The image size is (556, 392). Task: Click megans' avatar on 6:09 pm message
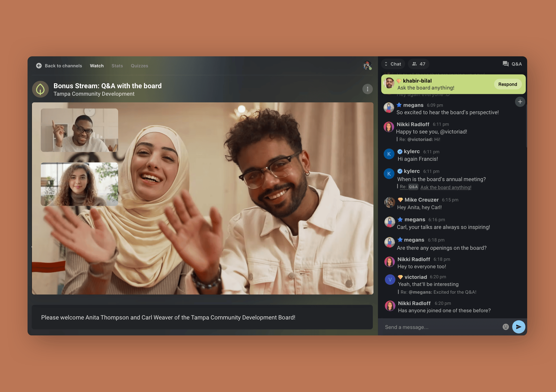click(389, 108)
